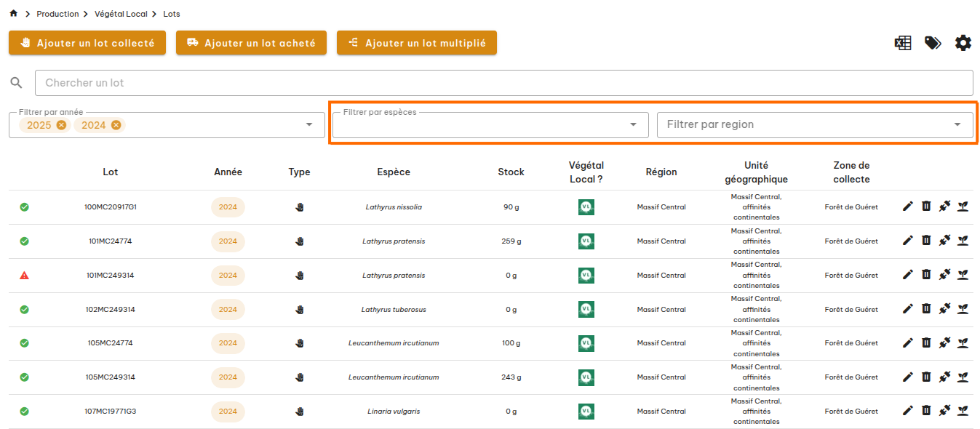
Task: Delete lot 101MC24774 using trash icon
Action: [x=926, y=241]
